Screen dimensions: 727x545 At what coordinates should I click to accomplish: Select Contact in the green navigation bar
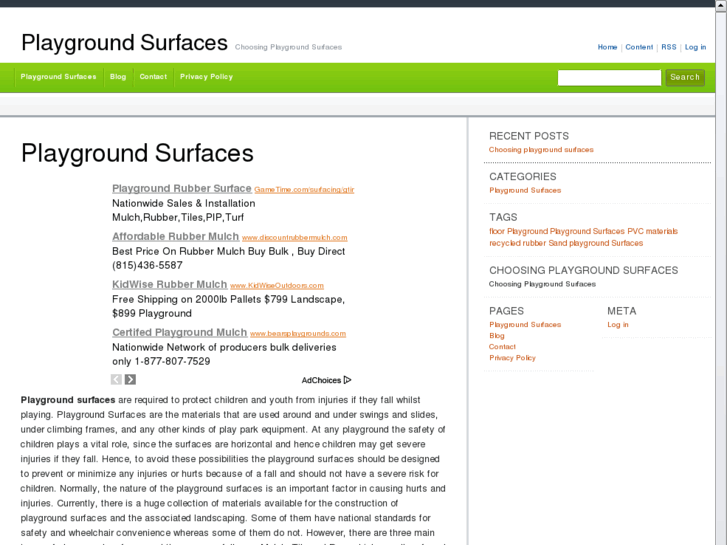click(153, 77)
